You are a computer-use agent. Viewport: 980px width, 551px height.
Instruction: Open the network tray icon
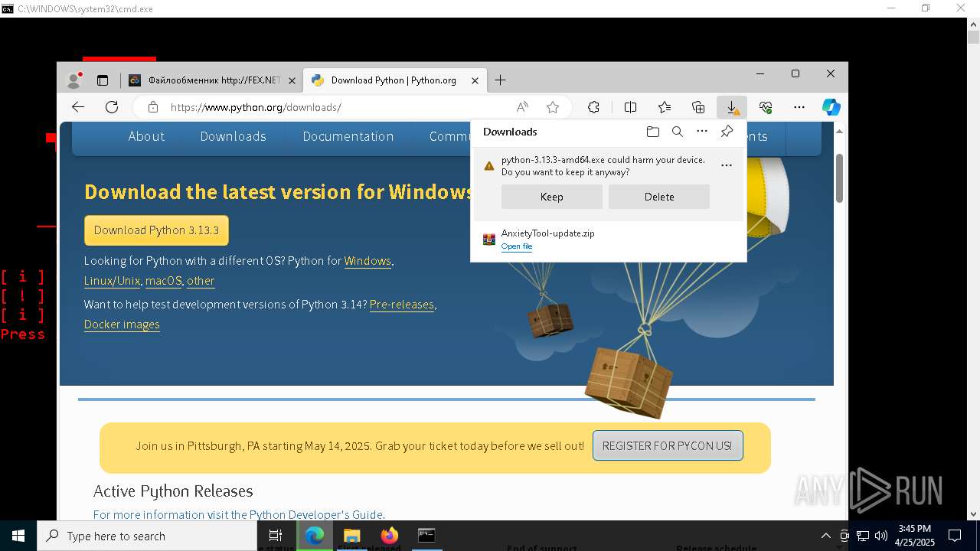(863, 536)
